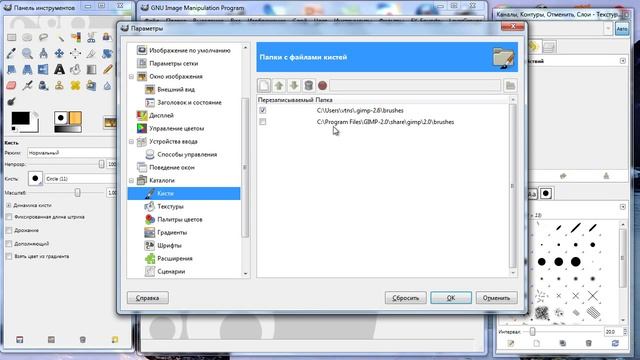Open folder chooser button beside path field

click(x=510, y=86)
